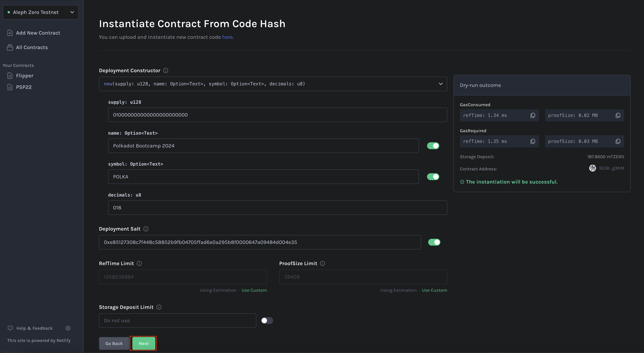Copy GasRequired refTime value
Screen dimensions: 644x353
tap(532, 141)
